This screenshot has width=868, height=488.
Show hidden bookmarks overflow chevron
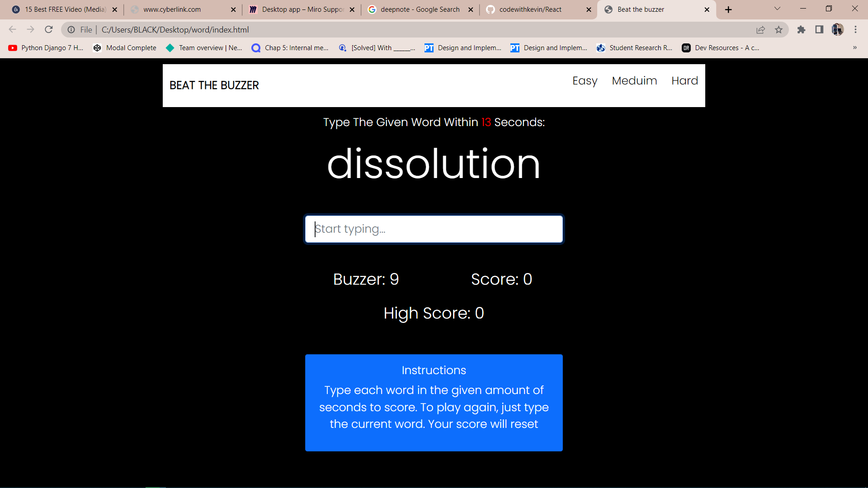coord(854,48)
